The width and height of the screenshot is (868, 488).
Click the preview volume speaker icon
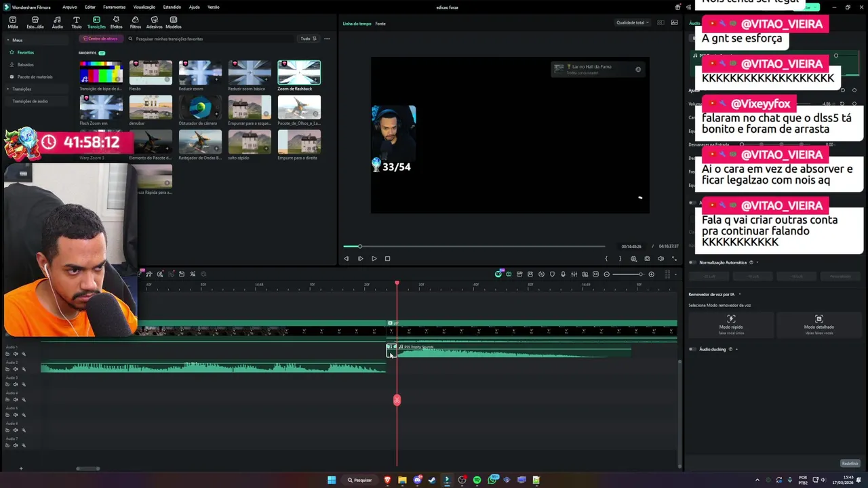[x=660, y=258]
